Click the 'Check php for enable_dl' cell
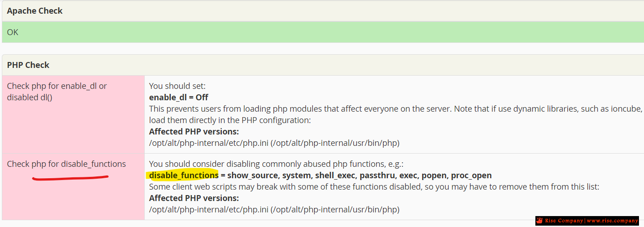644x227 pixels. (x=73, y=114)
